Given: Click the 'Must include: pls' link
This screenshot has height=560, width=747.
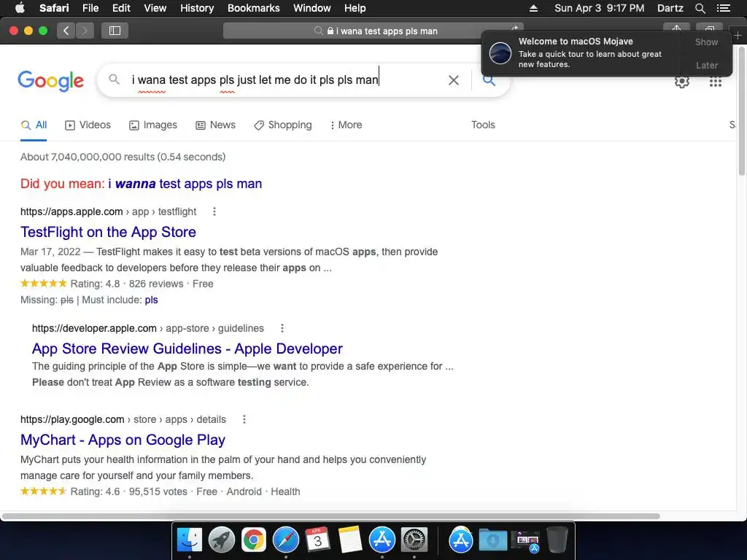Looking at the screenshot, I should point(151,300).
